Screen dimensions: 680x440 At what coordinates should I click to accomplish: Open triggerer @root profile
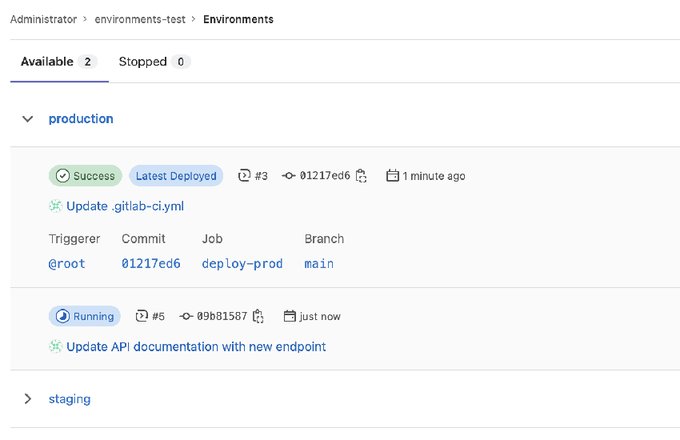point(67,264)
